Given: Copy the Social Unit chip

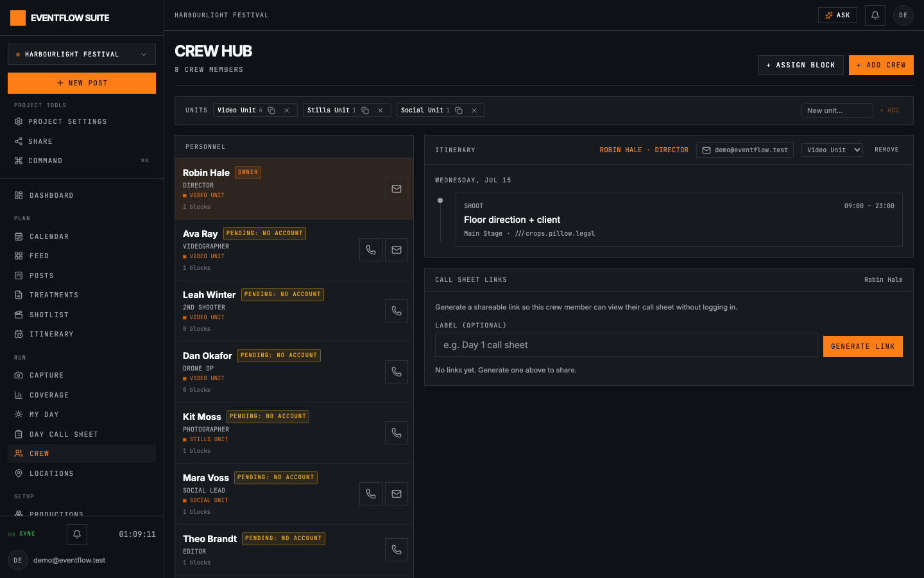Looking at the screenshot, I should coord(459,110).
